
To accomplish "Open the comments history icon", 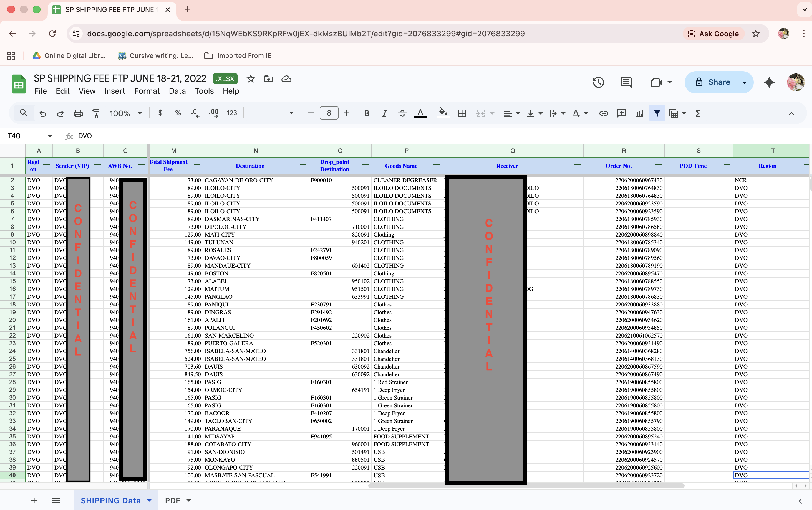I will pyautogui.click(x=626, y=82).
